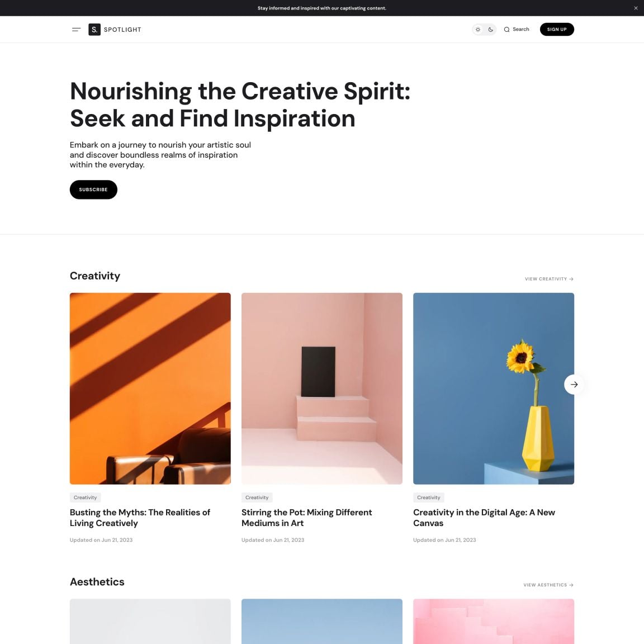
Task: Click the arrow beside View Aesthetics
Action: [571, 585]
